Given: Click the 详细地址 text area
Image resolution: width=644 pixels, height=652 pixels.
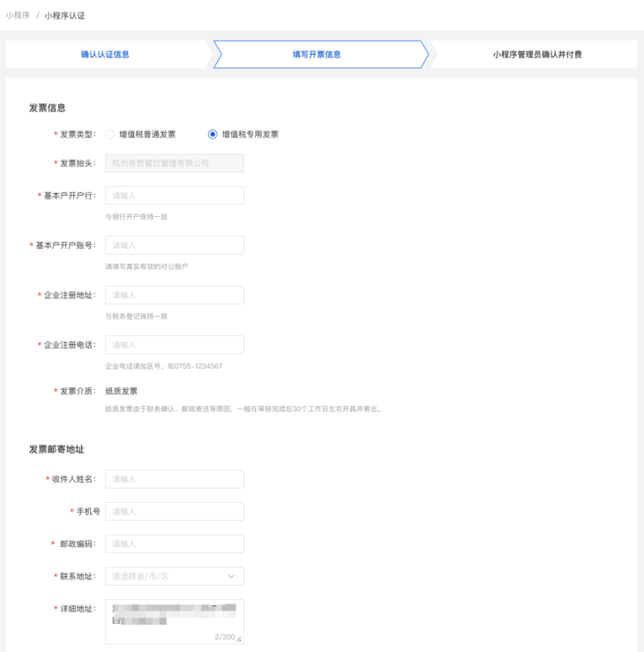Looking at the screenshot, I should tap(175, 622).
